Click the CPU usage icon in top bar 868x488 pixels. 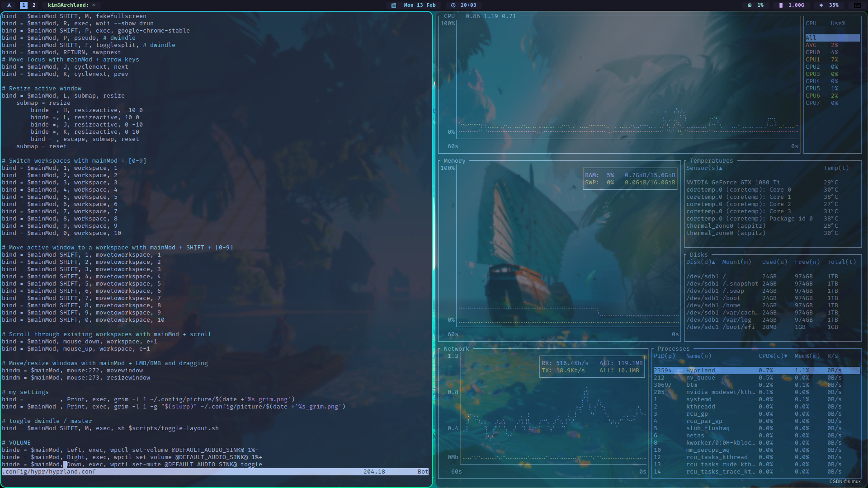tap(750, 5)
